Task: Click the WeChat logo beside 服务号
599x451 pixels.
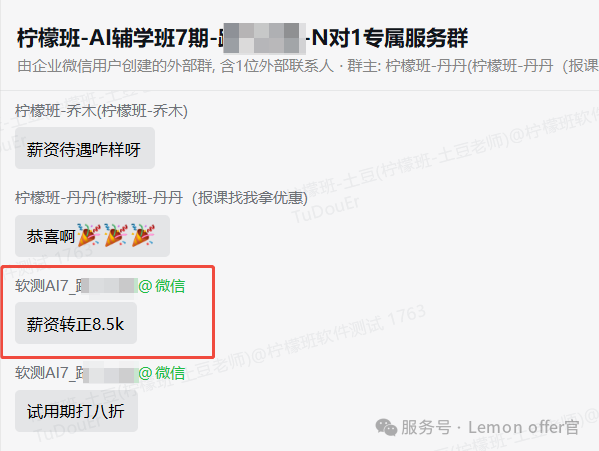Action: tap(386, 427)
